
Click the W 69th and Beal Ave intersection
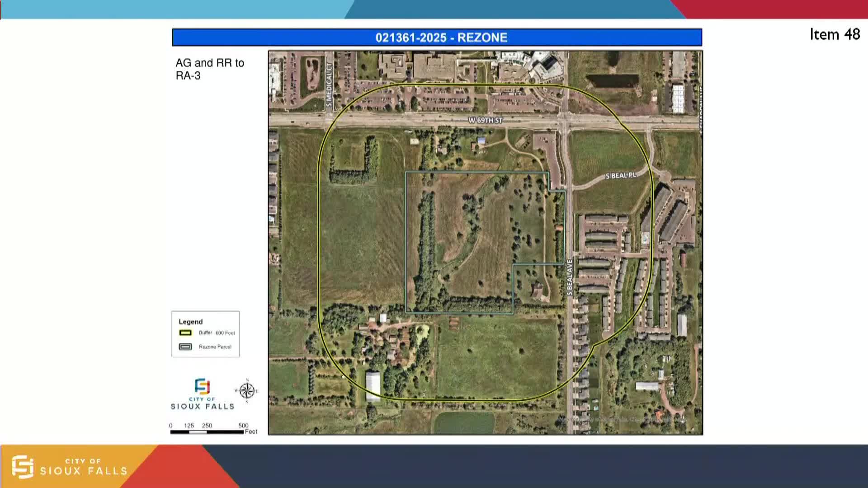(565, 121)
